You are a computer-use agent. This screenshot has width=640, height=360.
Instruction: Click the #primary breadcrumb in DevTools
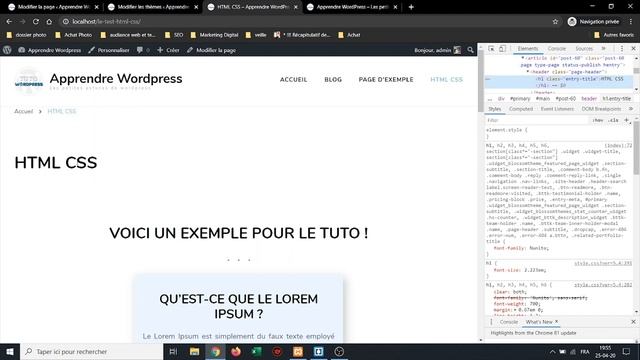pos(520,99)
